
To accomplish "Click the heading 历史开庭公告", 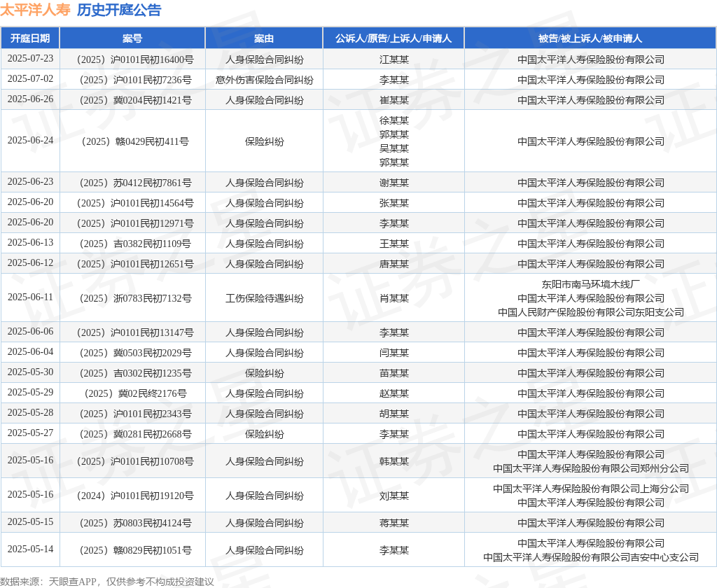I will click(x=119, y=10).
